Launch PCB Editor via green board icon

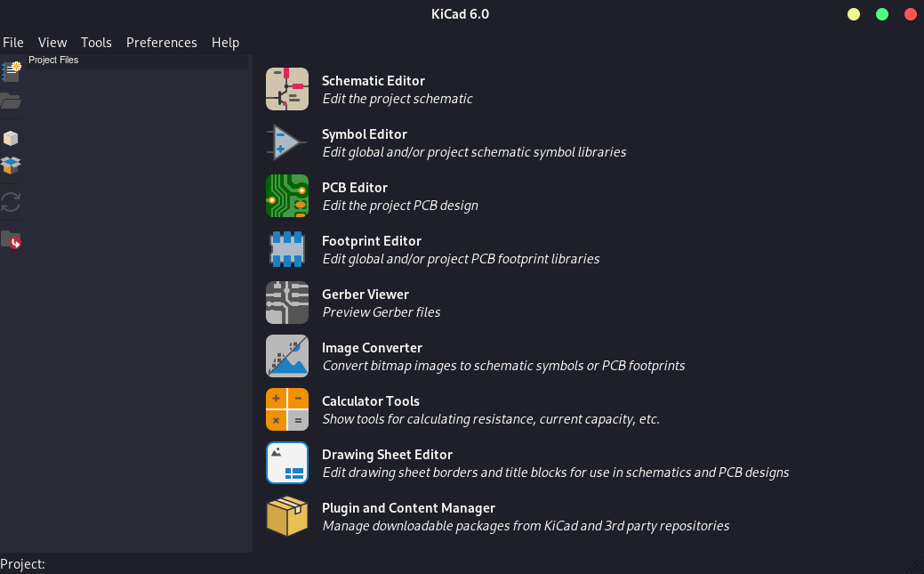point(287,196)
